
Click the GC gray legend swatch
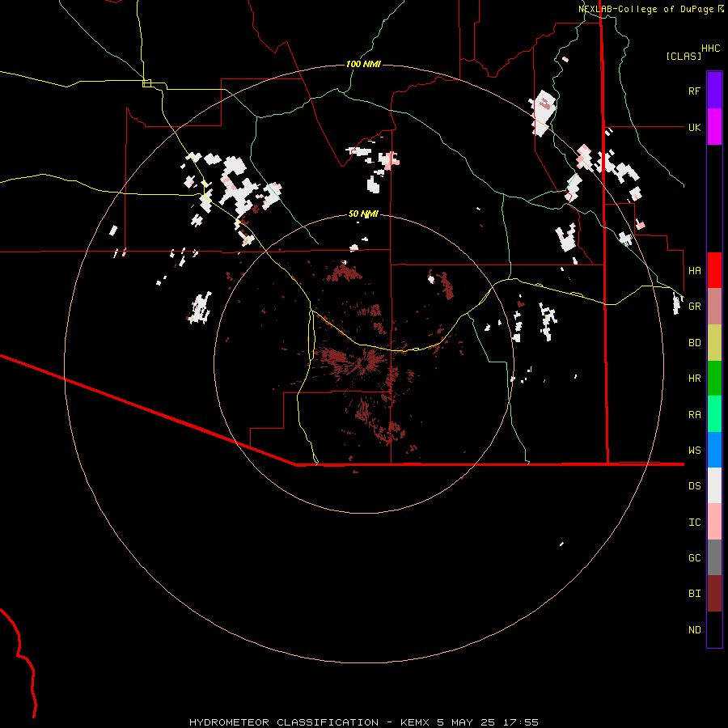click(714, 557)
